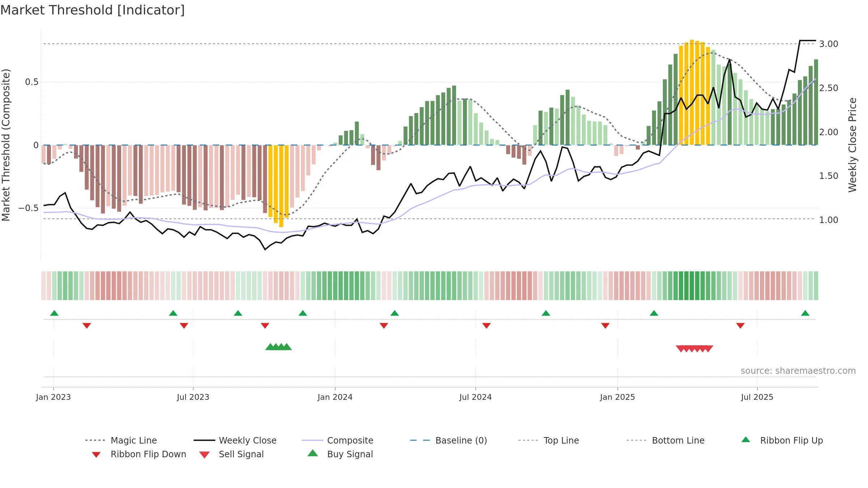Click the ribbon flip up marker just before Jul 2023
The width and height of the screenshot is (868, 488).
click(173, 313)
